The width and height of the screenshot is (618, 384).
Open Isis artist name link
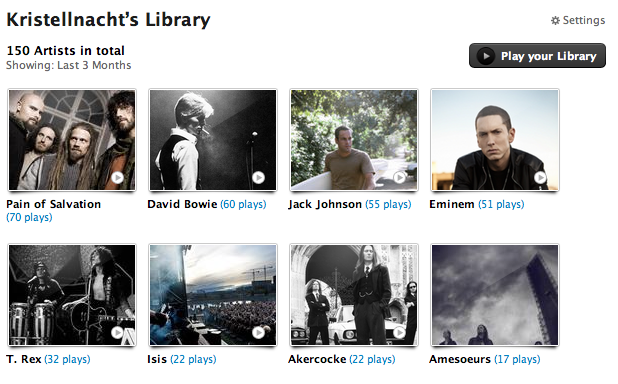pyautogui.click(x=157, y=359)
